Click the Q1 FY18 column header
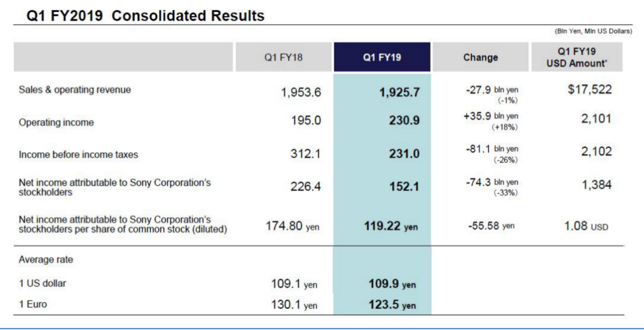The image size is (644, 330). pyautogui.click(x=283, y=57)
